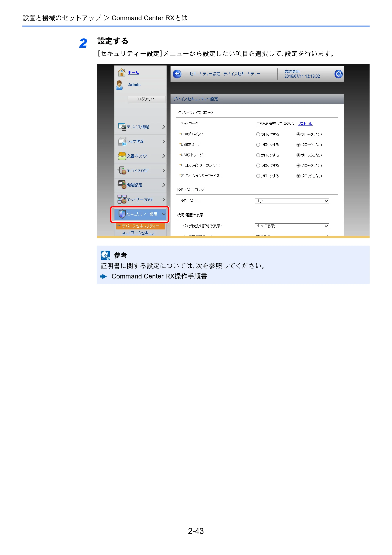Expand the 文書ボックス chevron
The image size is (392, 555).
(x=163, y=156)
